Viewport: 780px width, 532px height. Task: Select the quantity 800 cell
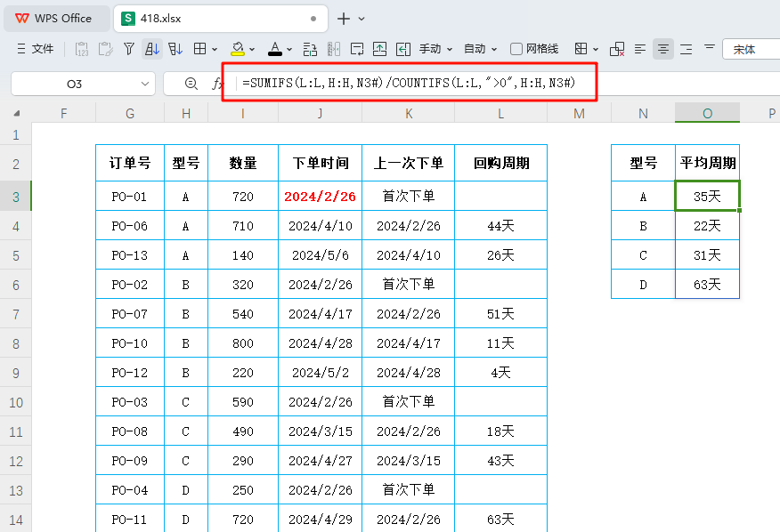(x=243, y=343)
